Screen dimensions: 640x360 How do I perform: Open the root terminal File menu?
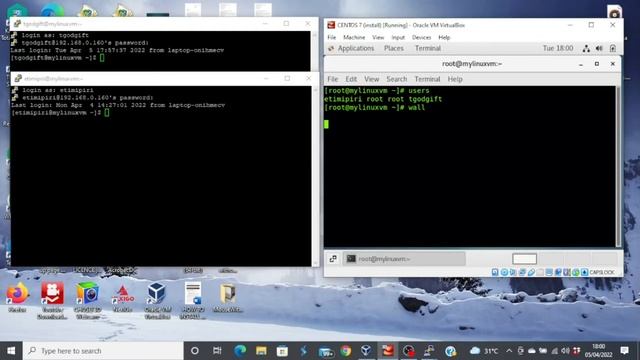[x=333, y=79]
